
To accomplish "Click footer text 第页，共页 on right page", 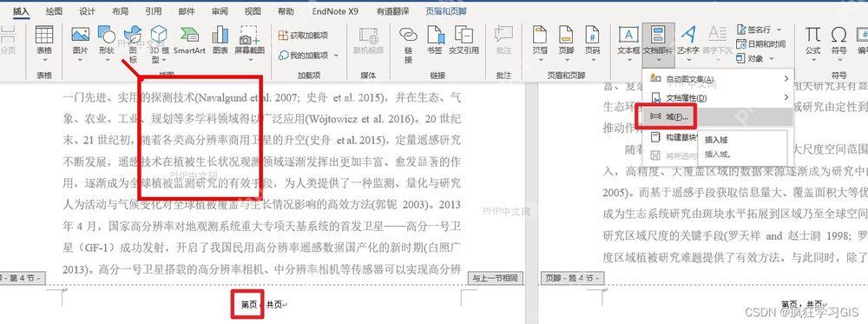I will pyautogui.click(x=801, y=304).
